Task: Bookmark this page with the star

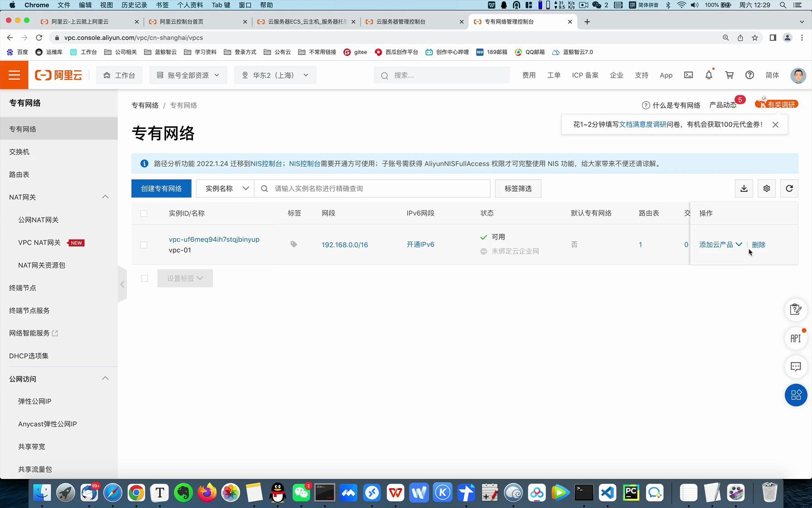Action: (x=755, y=38)
